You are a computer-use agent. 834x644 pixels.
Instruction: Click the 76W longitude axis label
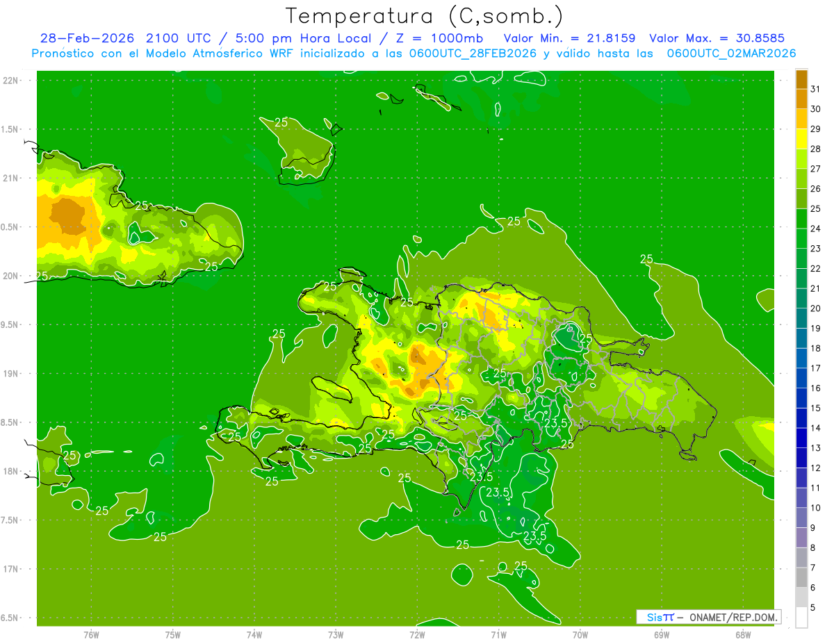pyautogui.click(x=91, y=634)
